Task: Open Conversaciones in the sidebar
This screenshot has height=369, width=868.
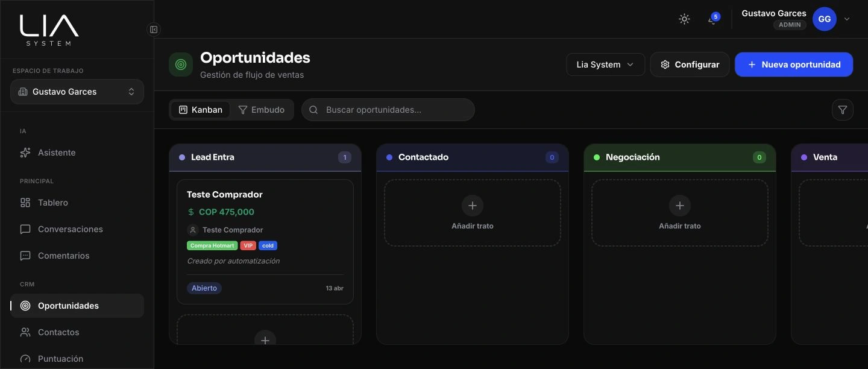Action: [77, 229]
